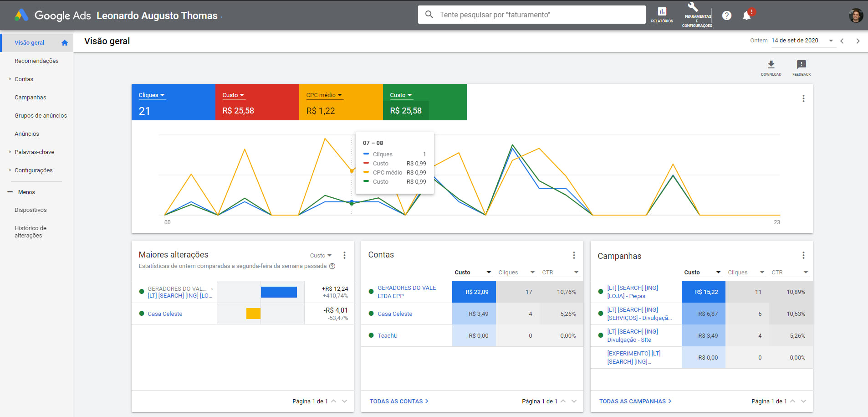
Task: Click the user profile avatar
Action: pos(856,15)
